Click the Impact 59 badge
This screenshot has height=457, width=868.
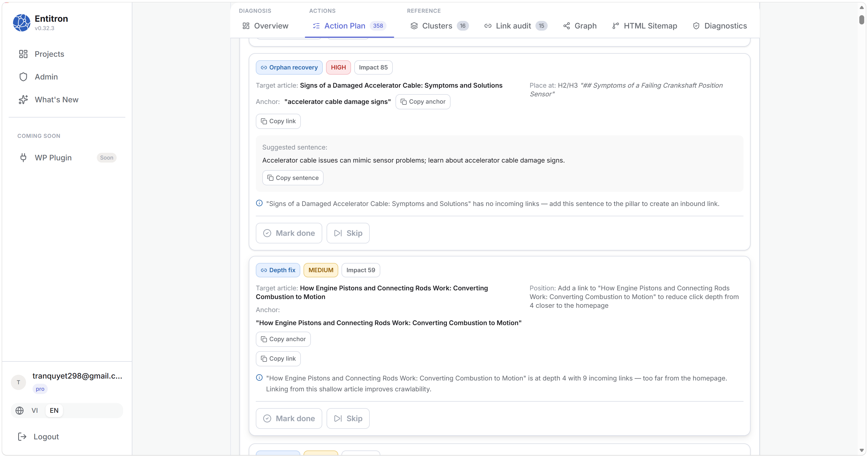tap(361, 270)
